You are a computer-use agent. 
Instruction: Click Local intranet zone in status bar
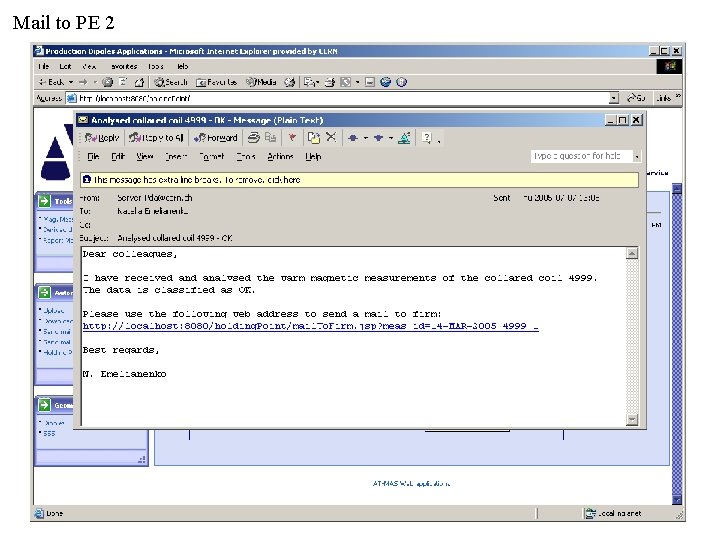pyautogui.click(x=614, y=513)
